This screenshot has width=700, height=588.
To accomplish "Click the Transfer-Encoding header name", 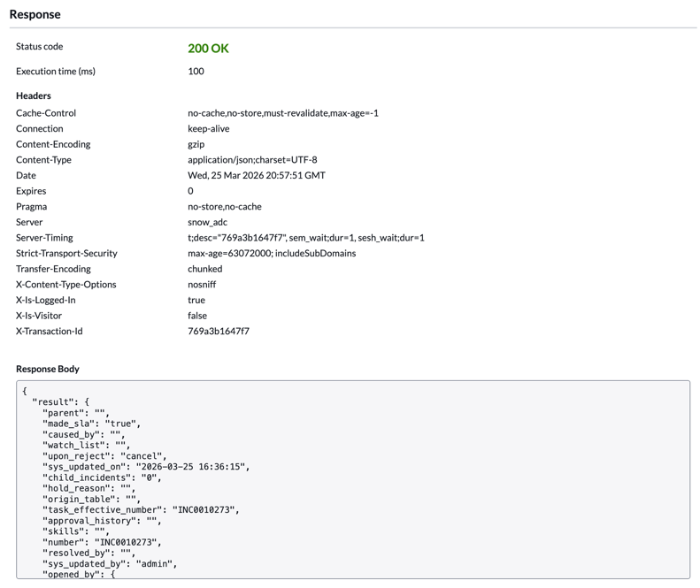I will point(54,269).
